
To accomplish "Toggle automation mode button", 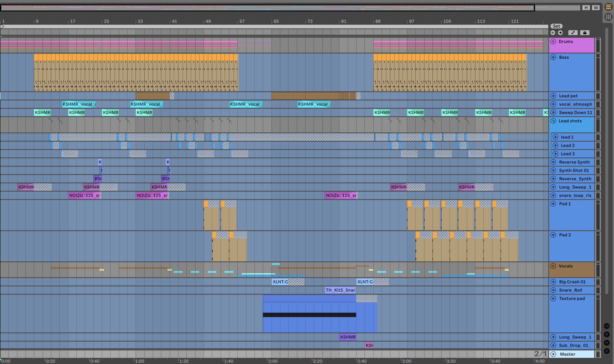I will click(x=573, y=33).
